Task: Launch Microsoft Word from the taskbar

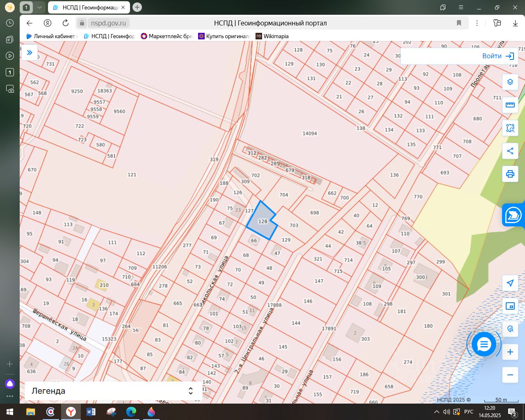Action: coord(91,412)
